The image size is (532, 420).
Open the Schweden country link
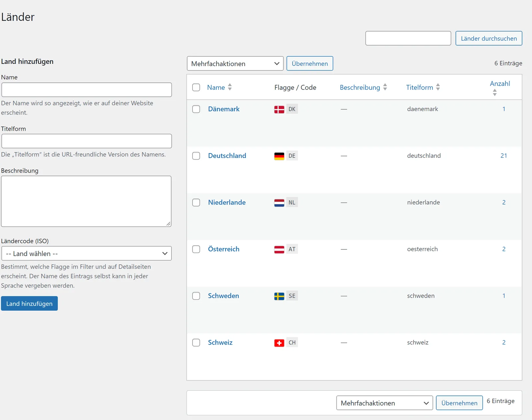[x=223, y=296]
